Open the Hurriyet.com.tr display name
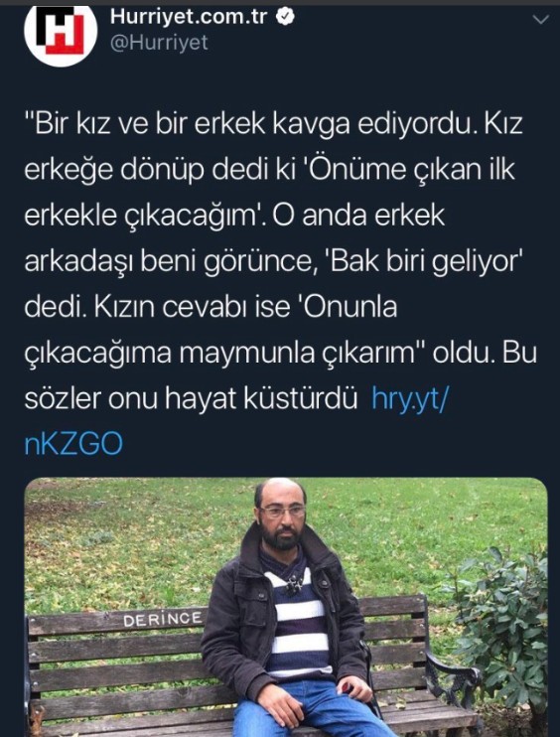This screenshot has width=560, height=737. click(x=189, y=17)
